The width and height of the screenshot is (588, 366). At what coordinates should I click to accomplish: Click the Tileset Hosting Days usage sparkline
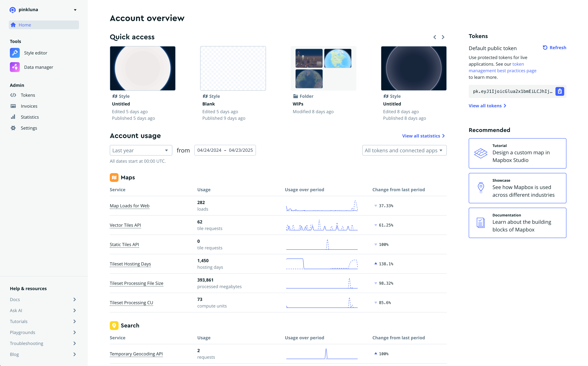click(x=322, y=264)
